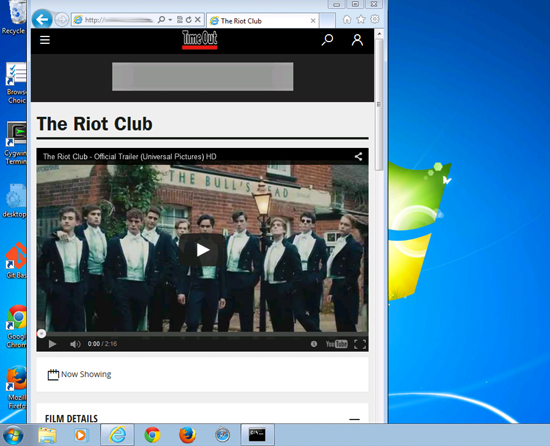Stop loading with the address bar X

tap(198, 20)
